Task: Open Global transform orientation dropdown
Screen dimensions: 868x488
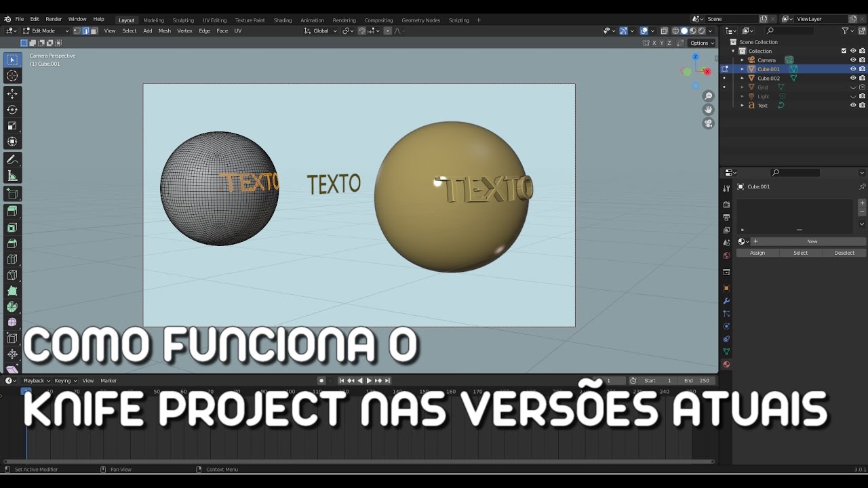Action: (320, 30)
